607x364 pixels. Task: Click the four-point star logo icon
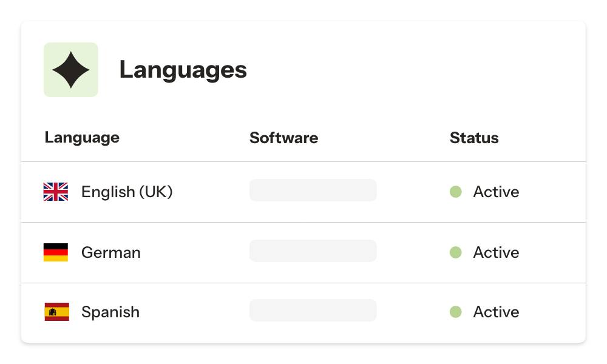pyautogui.click(x=71, y=70)
